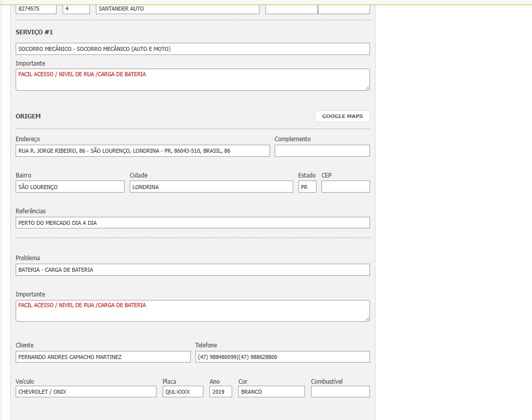532x420 pixels.
Task: Click the resize handle of lower Importante textarea
Action: point(367,319)
